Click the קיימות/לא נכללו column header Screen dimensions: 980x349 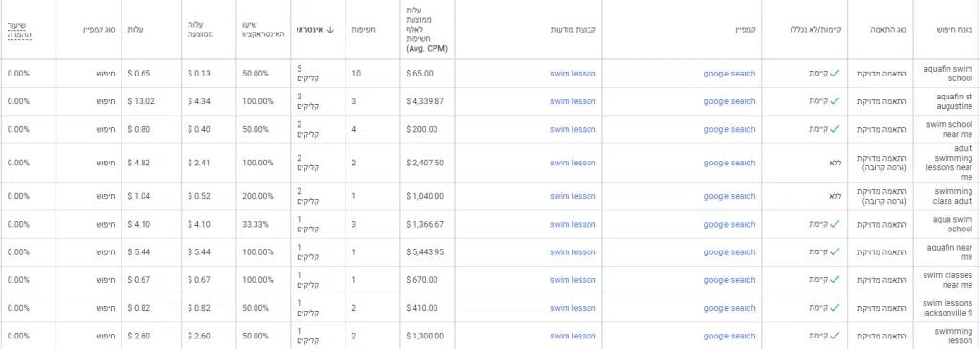pos(815,30)
